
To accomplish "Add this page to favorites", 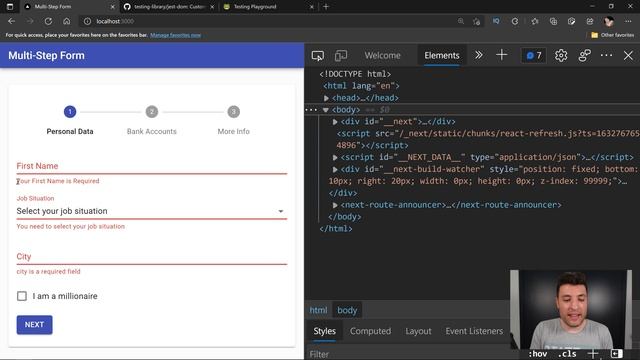I will pos(476,21).
